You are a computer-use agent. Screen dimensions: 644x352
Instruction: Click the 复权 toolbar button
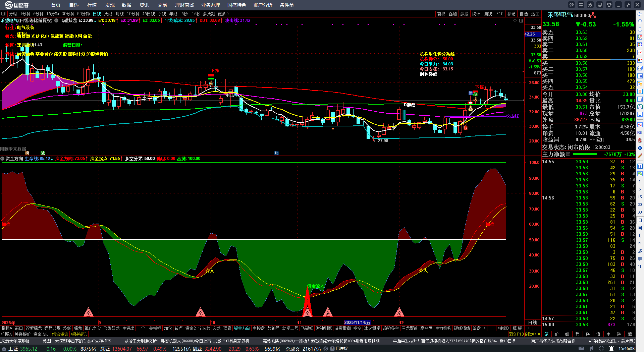pos(441,14)
